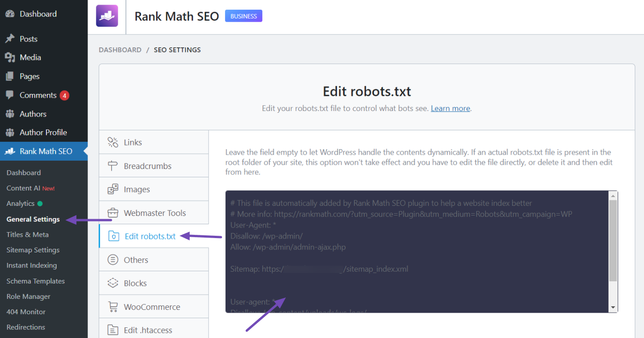Open Titles & Meta submenu

coord(28,234)
